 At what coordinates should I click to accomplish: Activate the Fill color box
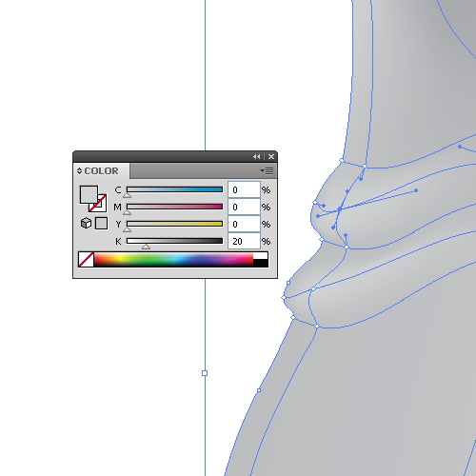89,194
